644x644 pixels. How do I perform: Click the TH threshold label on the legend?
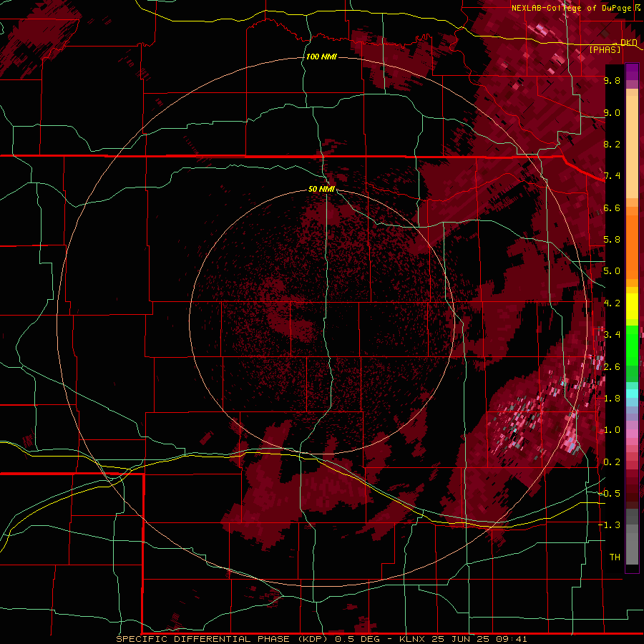tap(615, 557)
